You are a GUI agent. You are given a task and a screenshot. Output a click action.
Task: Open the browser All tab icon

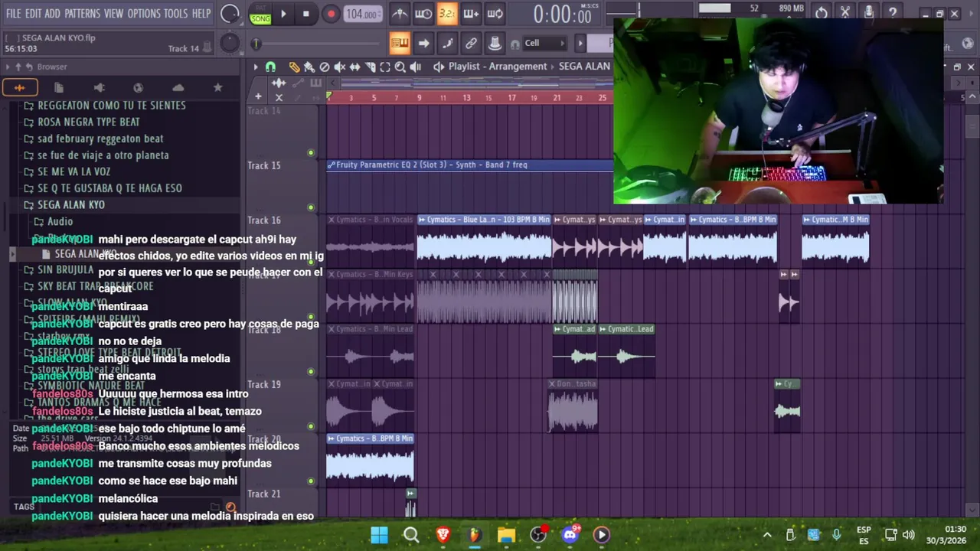[19, 87]
